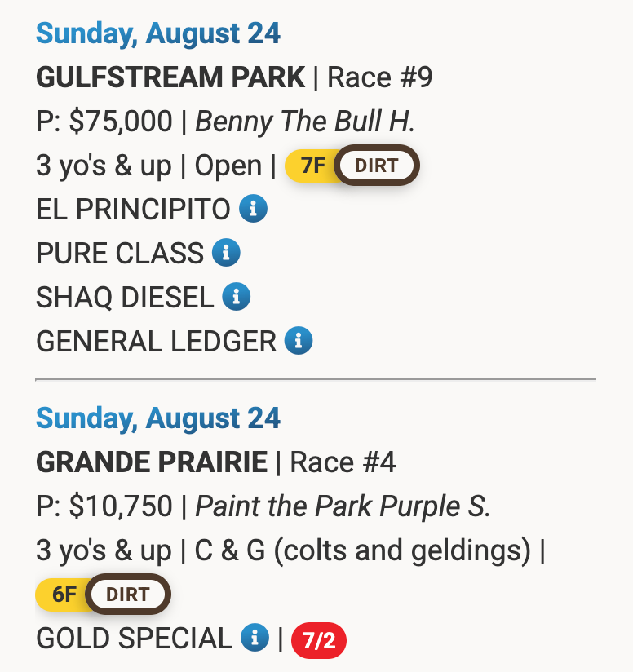Select the DIRT badge for Grande Prairie race
The height and width of the screenshot is (672, 633).
click(128, 595)
